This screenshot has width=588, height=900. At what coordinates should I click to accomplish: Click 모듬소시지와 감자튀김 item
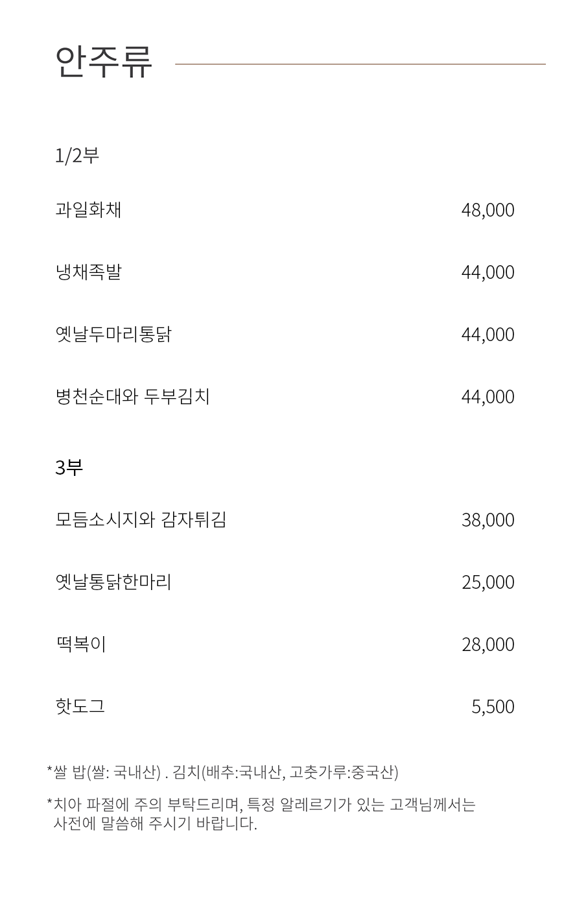coord(141,520)
